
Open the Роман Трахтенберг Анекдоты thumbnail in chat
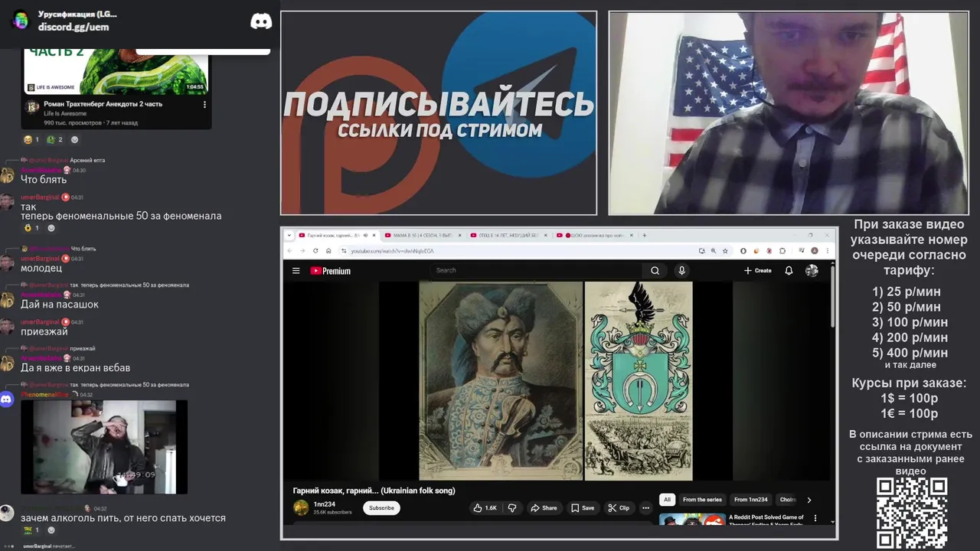pos(116,70)
